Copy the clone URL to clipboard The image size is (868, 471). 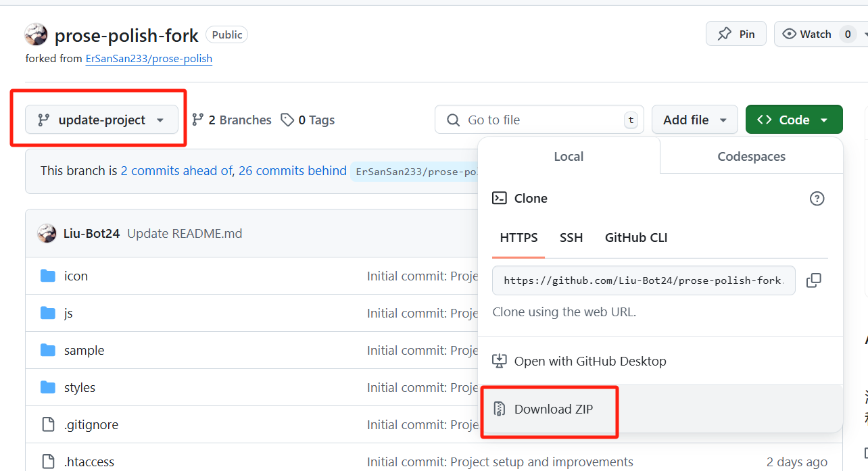(814, 280)
